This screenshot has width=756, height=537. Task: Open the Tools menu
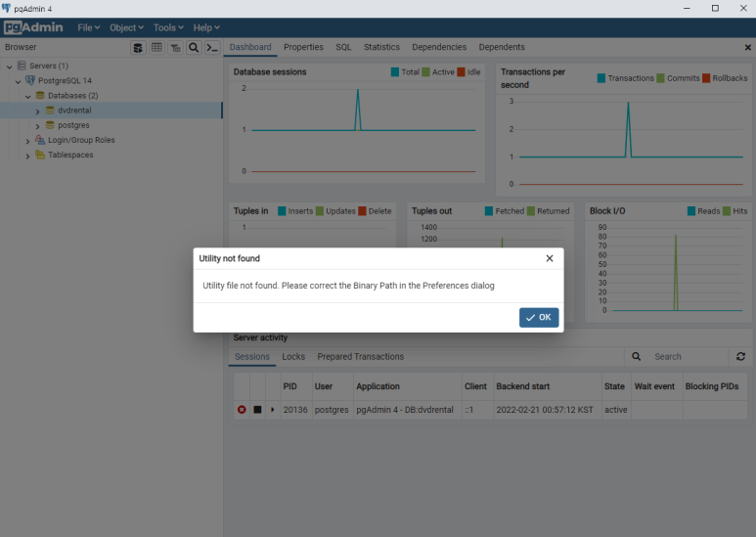coord(167,27)
